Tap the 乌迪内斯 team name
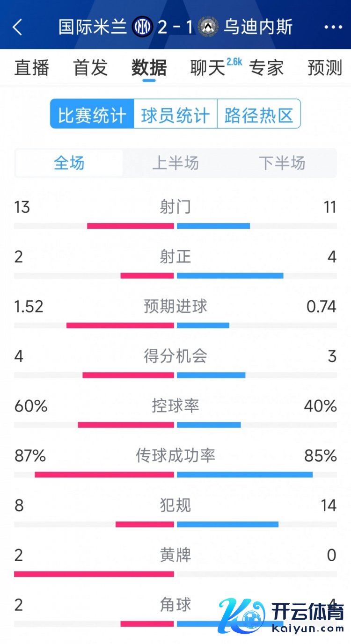The width and height of the screenshot is (351, 644). tap(258, 27)
